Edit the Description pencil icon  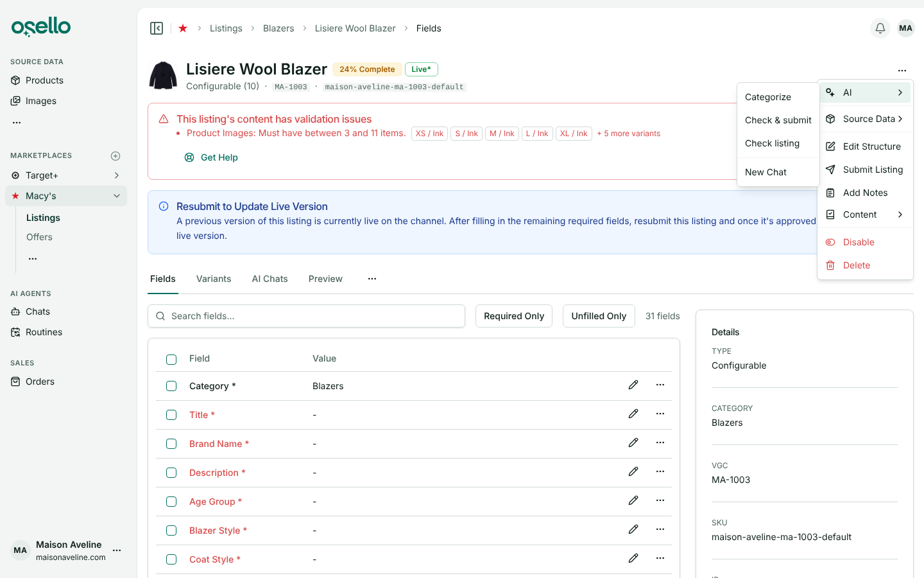click(633, 471)
